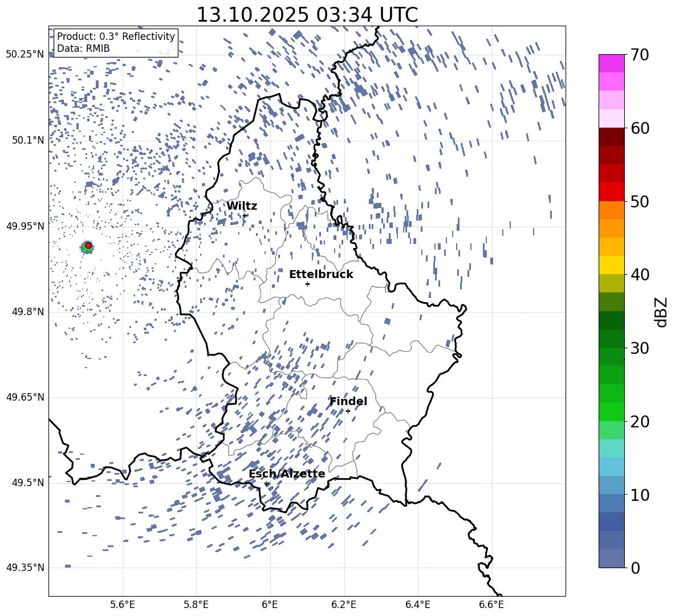Click the 6.2°E longitude label
675x616 pixels.
(344, 605)
